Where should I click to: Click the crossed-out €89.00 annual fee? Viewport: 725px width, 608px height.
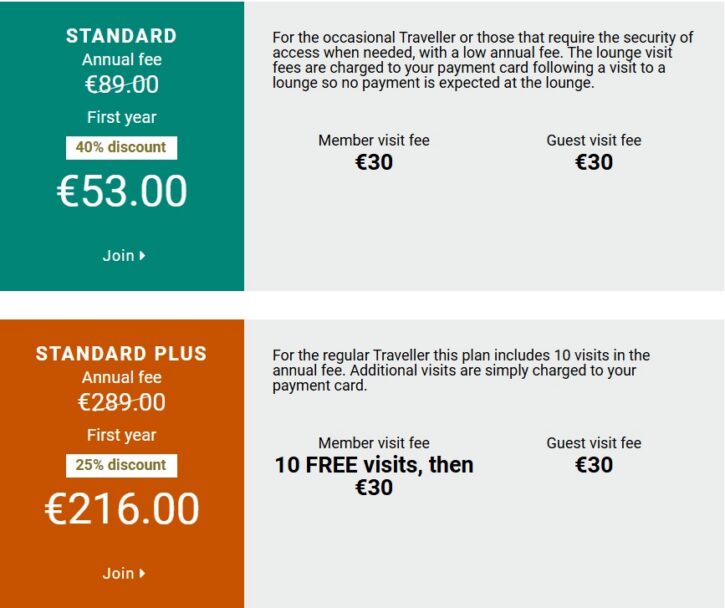121,85
